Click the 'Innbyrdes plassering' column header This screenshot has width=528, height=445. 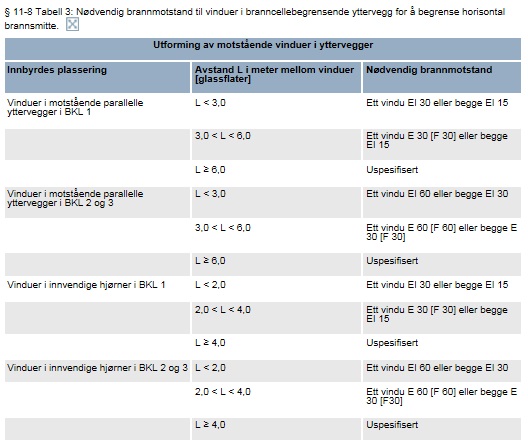click(57, 70)
